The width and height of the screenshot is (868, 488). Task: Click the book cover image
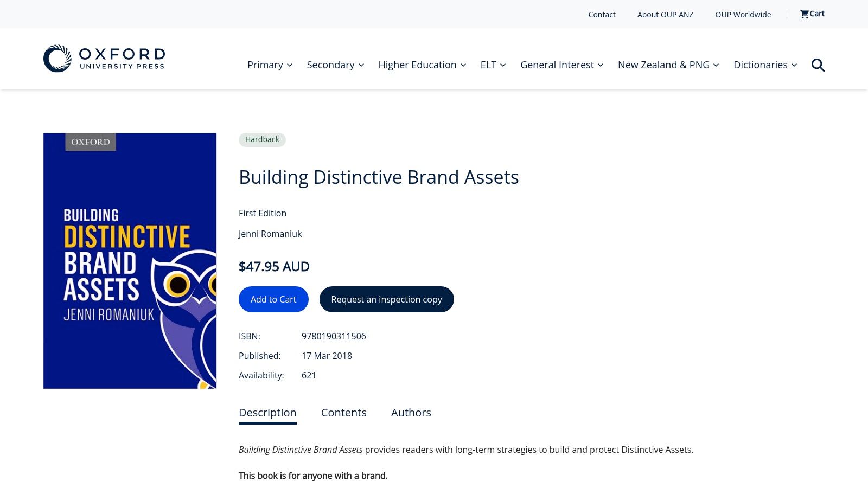130,261
